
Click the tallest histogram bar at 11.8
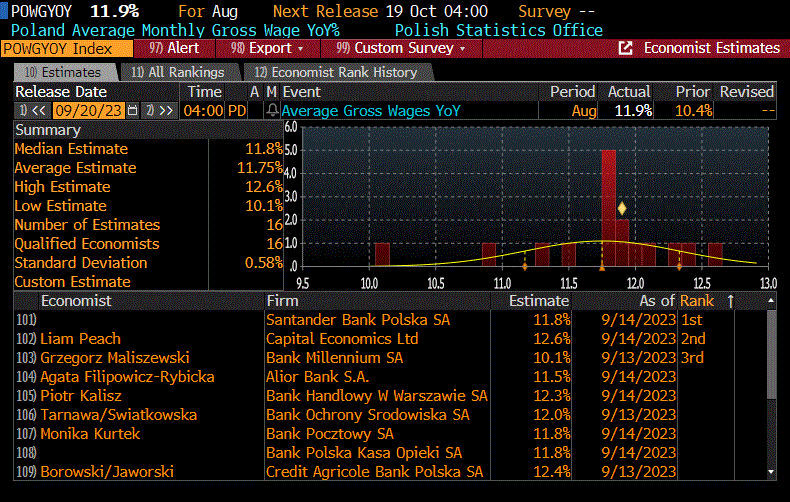[x=609, y=208]
